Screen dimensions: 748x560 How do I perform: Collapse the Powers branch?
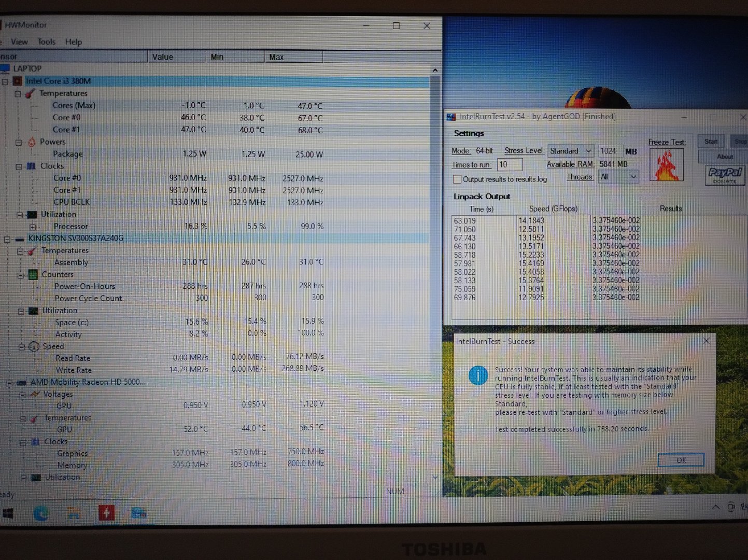point(19,143)
